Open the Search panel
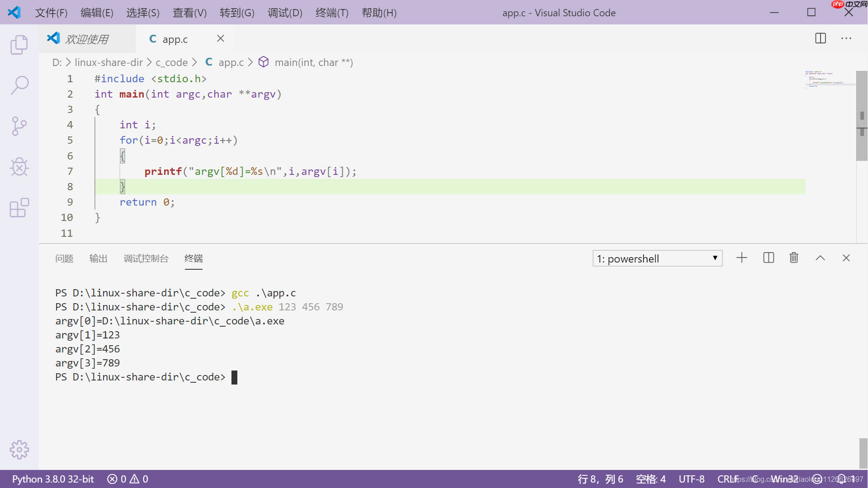 19,85
